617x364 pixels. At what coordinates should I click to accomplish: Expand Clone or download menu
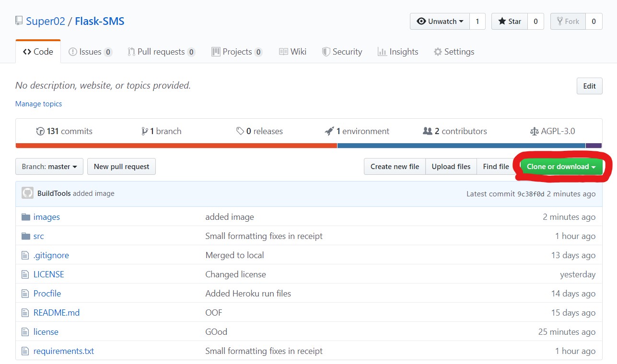(561, 167)
